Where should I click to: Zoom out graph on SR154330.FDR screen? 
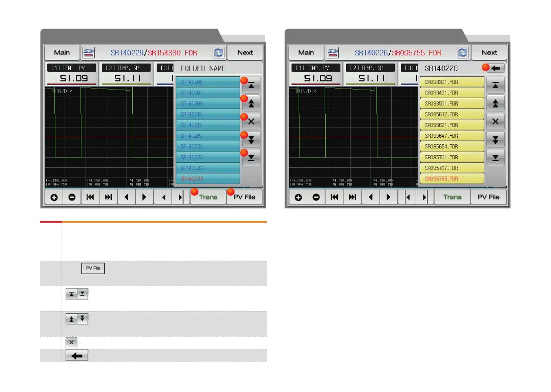point(72,197)
